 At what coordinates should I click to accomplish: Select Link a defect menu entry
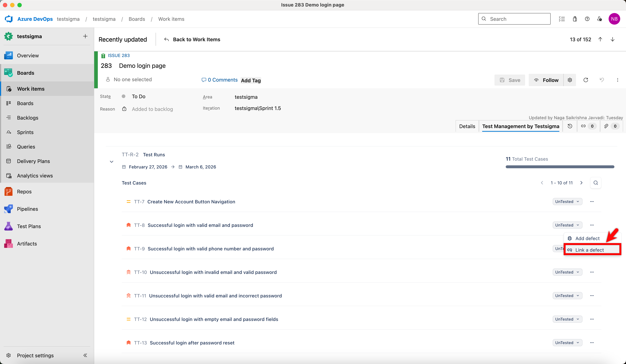[592, 250]
